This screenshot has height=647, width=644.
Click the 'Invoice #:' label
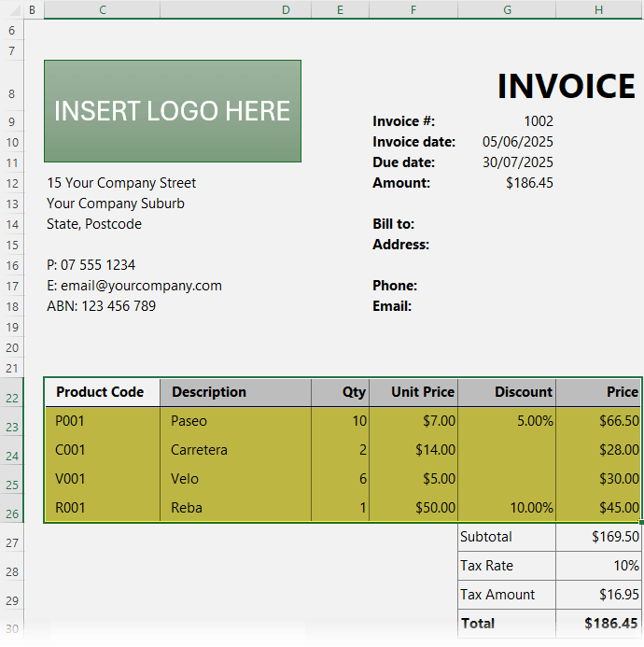[x=403, y=121]
